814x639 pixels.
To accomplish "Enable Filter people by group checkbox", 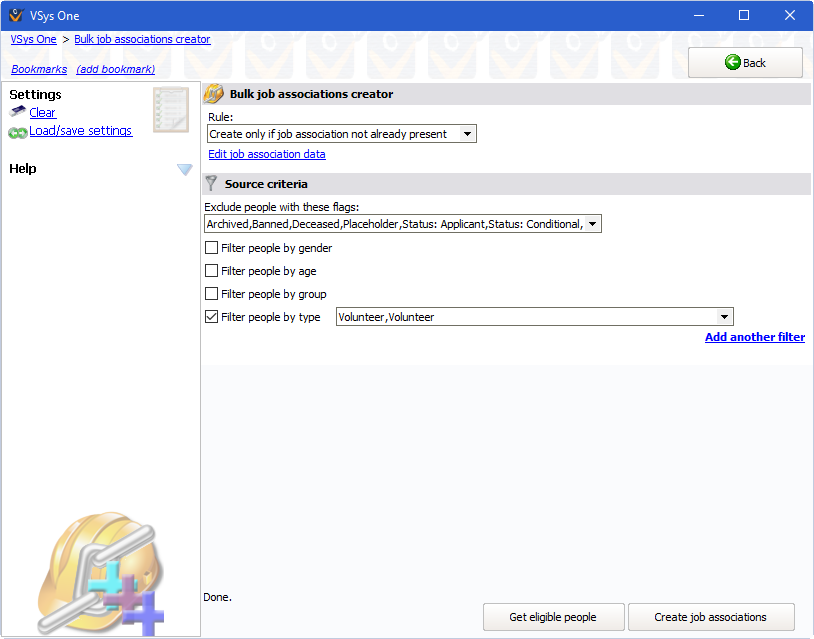I will 211,293.
